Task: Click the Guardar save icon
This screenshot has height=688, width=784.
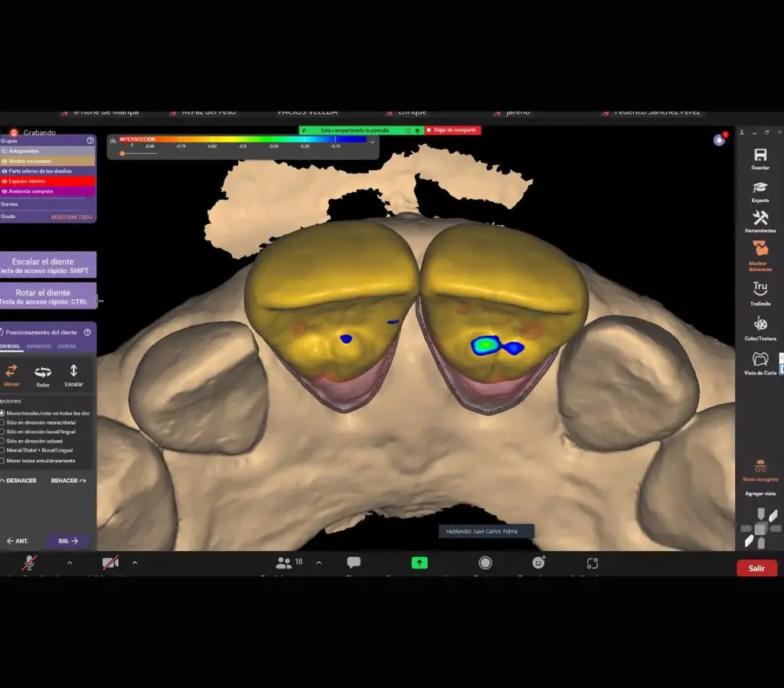Action: pyautogui.click(x=759, y=155)
